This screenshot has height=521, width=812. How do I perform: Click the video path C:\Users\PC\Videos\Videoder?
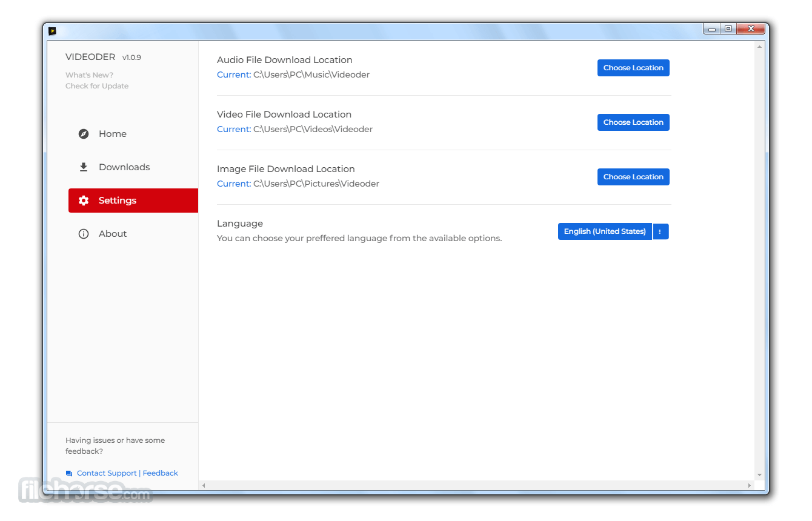[x=313, y=129]
